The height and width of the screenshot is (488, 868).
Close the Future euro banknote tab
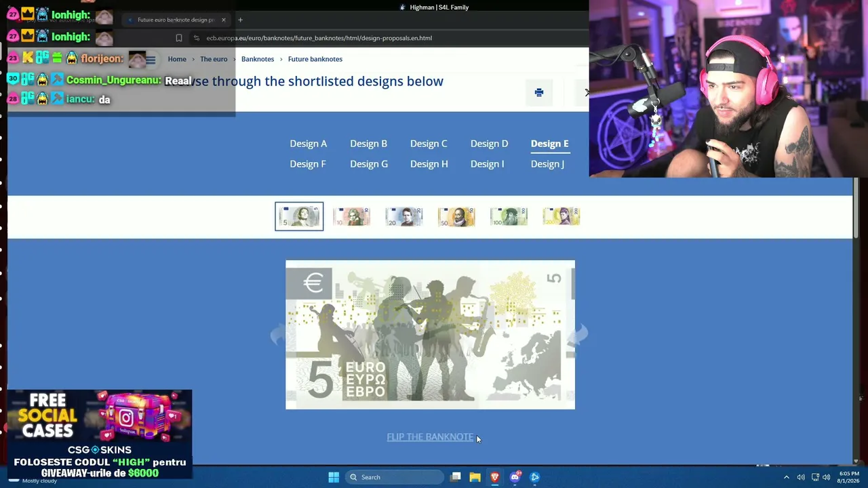click(x=224, y=20)
